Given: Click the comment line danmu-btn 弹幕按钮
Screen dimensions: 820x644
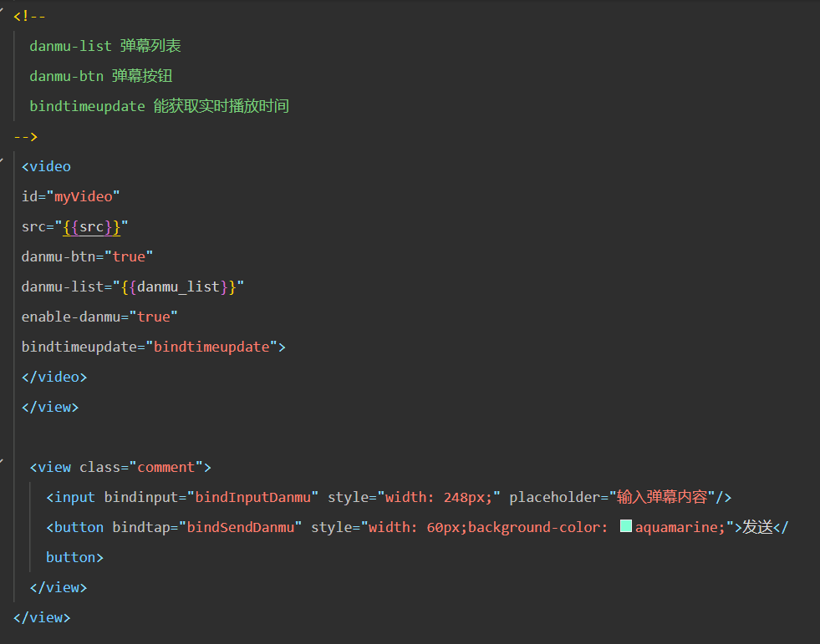Looking at the screenshot, I should pyautogui.click(x=101, y=76).
